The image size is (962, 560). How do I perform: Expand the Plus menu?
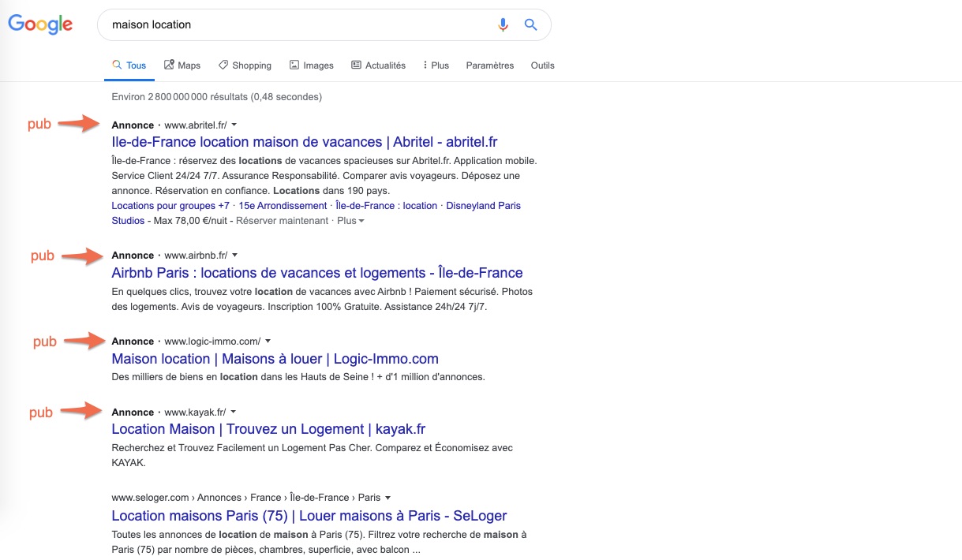436,65
